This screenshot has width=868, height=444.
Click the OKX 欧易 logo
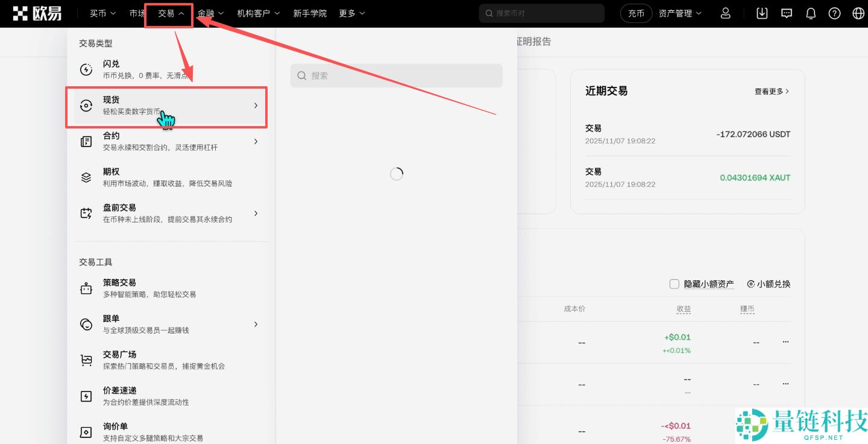37,13
